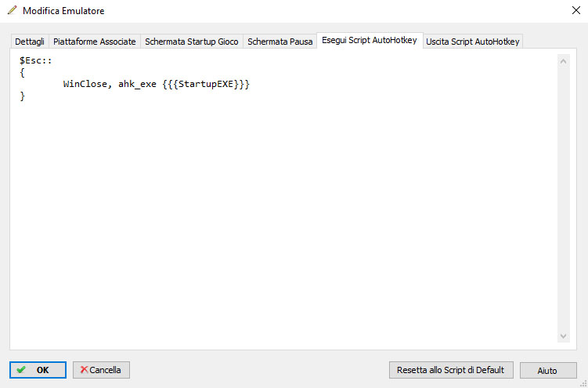Click Resetta allo Script di Default
Viewport: 588px width, 388px height.
click(451, 370)
